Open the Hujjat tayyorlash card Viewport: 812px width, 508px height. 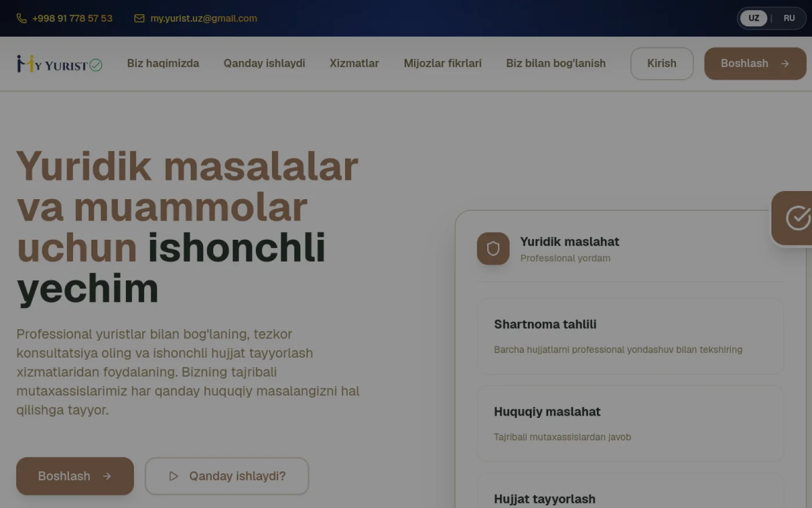(630, 491)
